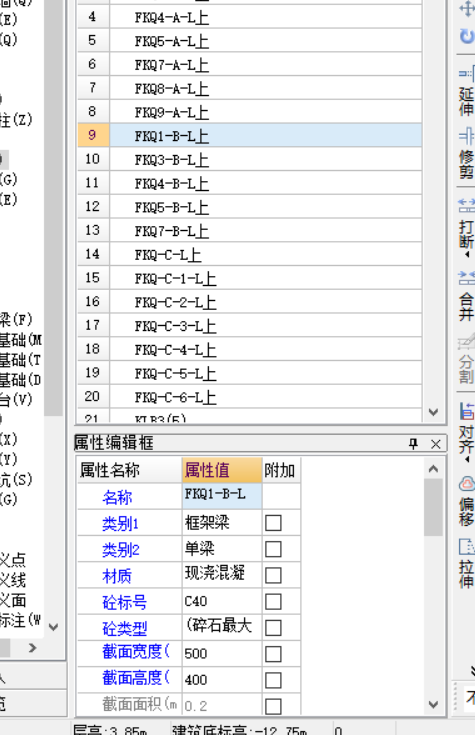Select row 5 FKQ5-A-L上
Screen dimensions: 475x735
(249, 41)
